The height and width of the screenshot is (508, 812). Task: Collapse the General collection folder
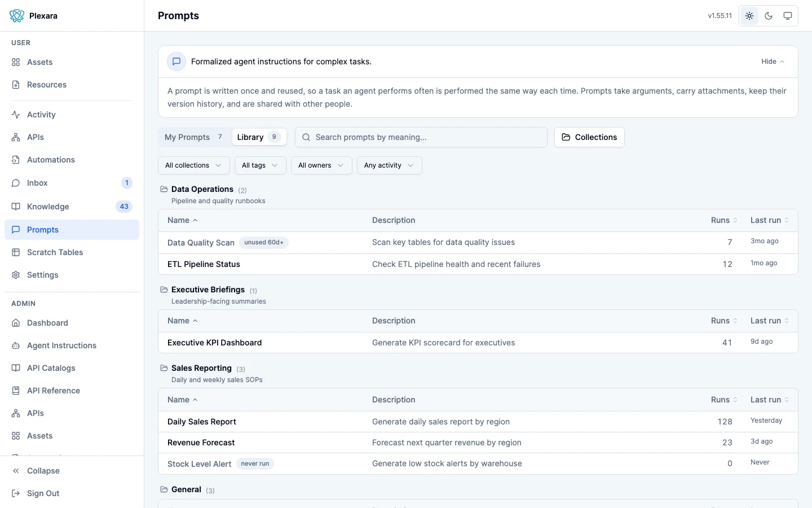[x=164, y=489]
